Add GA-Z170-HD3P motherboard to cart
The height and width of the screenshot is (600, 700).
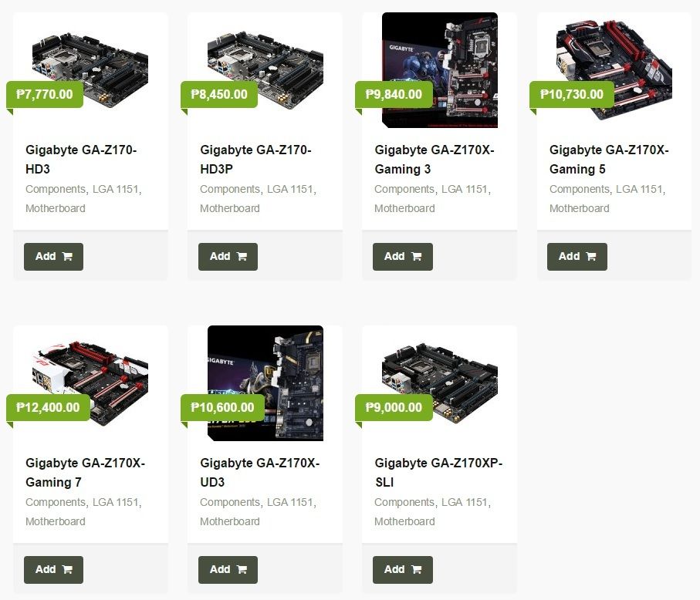tap(228, 257)
